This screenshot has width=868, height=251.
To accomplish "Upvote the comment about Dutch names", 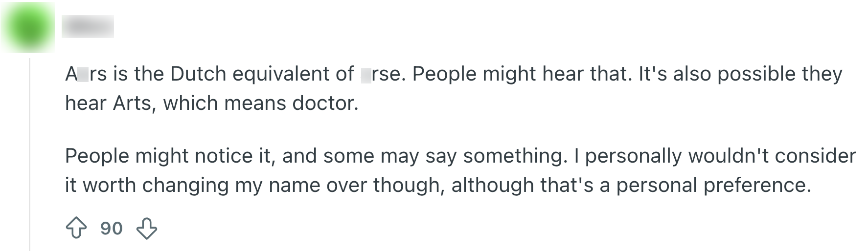I will [x=76, y=228].
